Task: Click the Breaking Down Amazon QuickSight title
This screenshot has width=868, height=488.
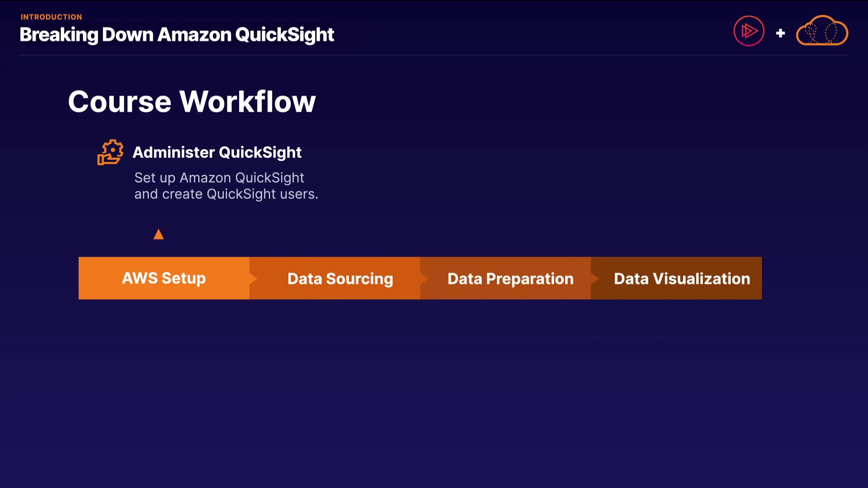Action: coord(177,35)
